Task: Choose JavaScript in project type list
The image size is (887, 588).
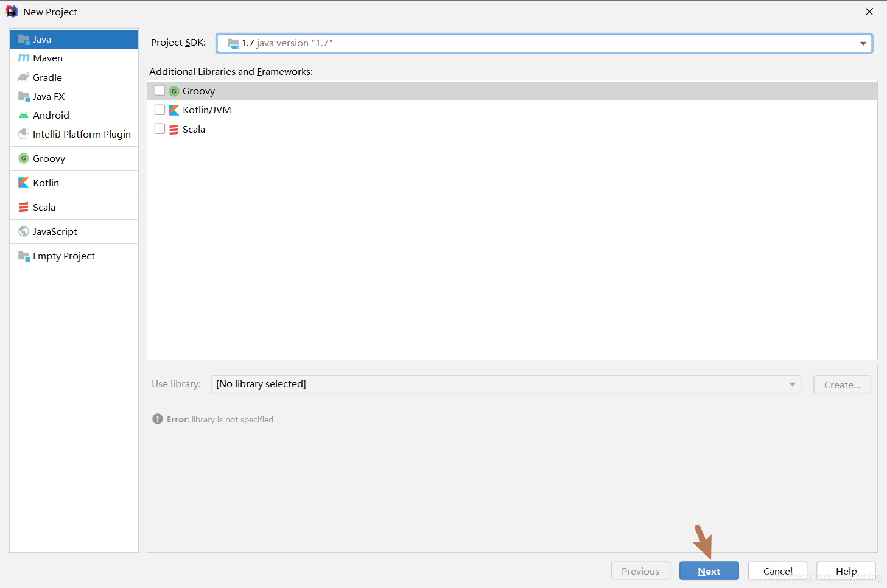Action: 74,231
